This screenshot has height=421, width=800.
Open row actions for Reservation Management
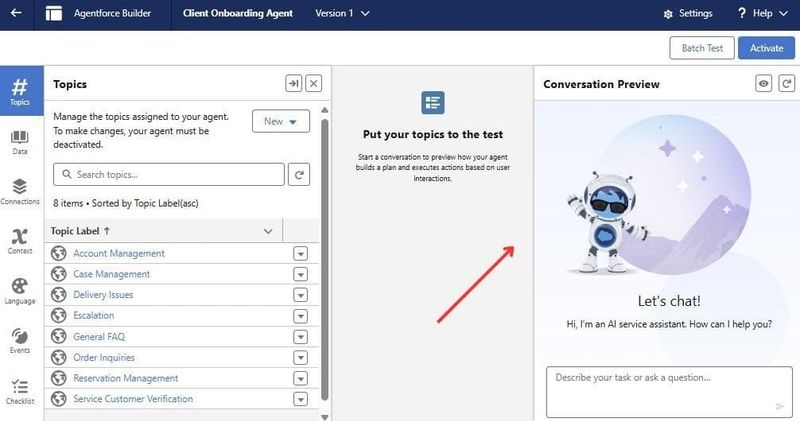tap(301, 378)
